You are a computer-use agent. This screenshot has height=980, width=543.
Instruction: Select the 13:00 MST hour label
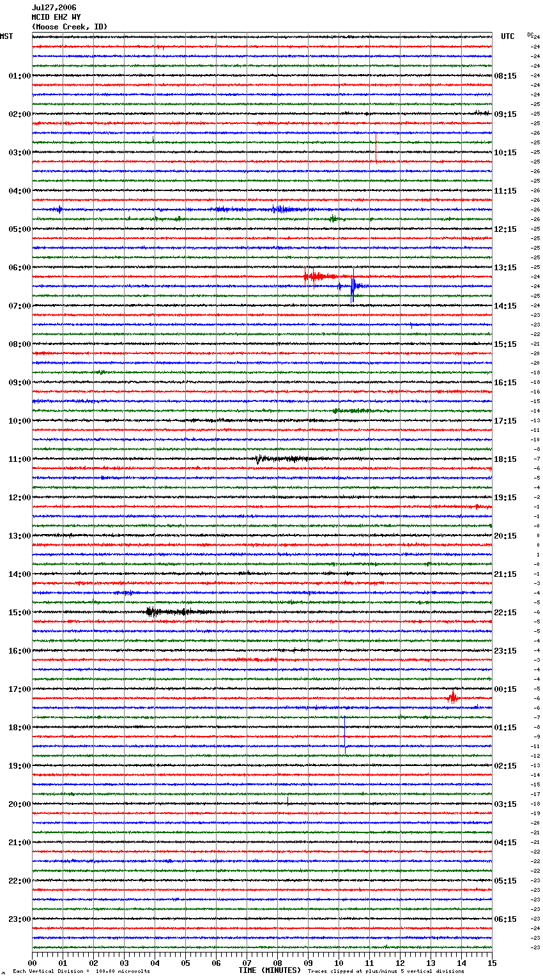[19, 536]
